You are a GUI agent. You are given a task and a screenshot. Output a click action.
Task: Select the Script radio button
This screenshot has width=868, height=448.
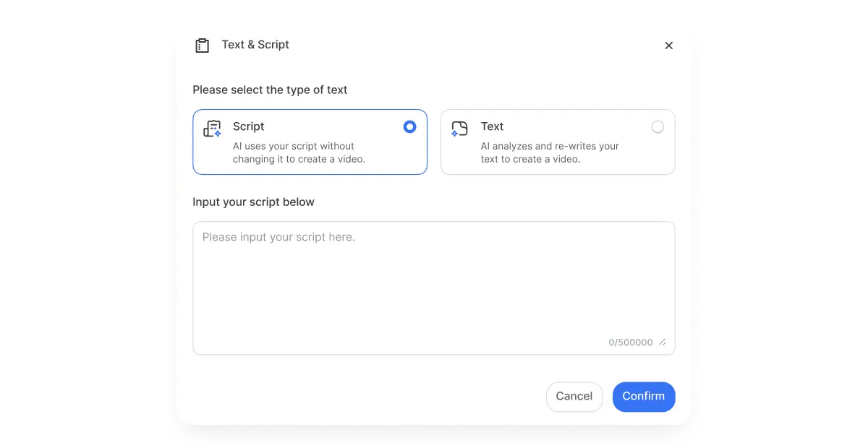[x=410, y=126]
